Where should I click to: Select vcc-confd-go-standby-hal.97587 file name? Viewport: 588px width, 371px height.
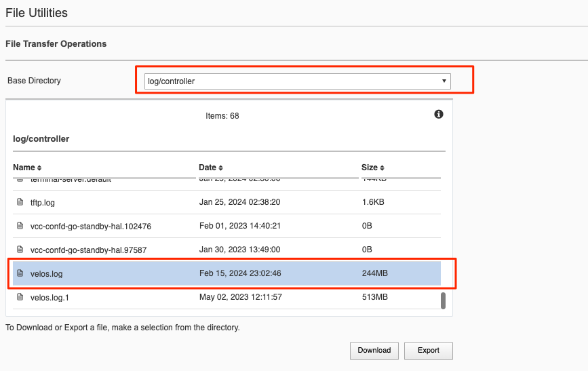pos(88,250)
